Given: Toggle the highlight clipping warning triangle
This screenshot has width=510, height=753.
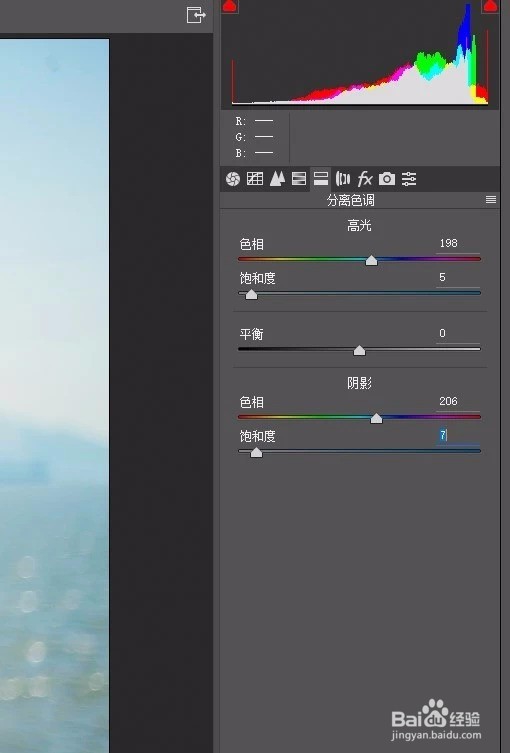Looking at the screenshot, I should click(x=490, y=6).
